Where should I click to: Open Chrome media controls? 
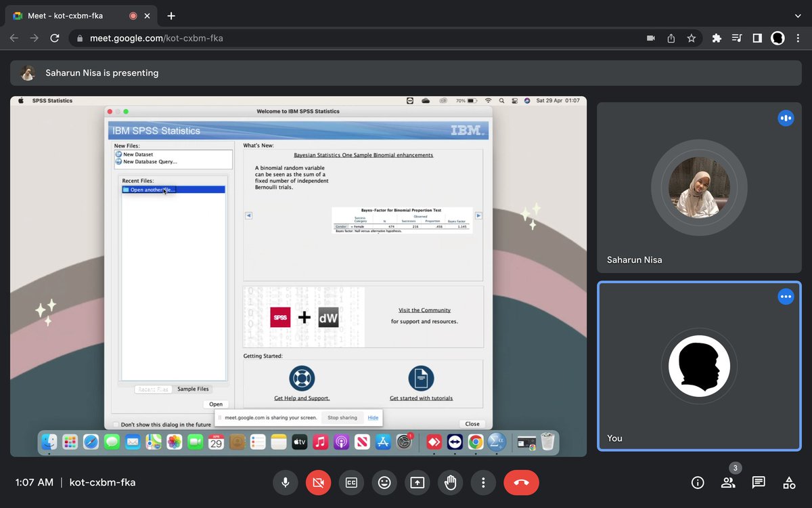(x=737, y=39)
